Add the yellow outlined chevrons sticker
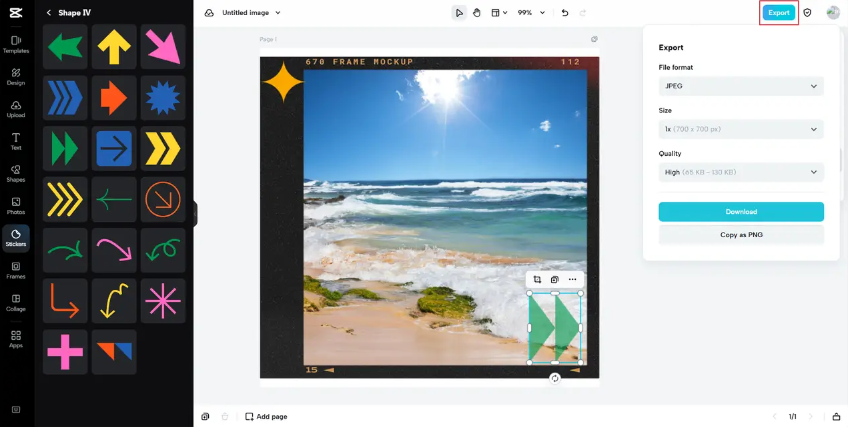The height and width of the screenshot is (427, 848). tap(65, 199)
